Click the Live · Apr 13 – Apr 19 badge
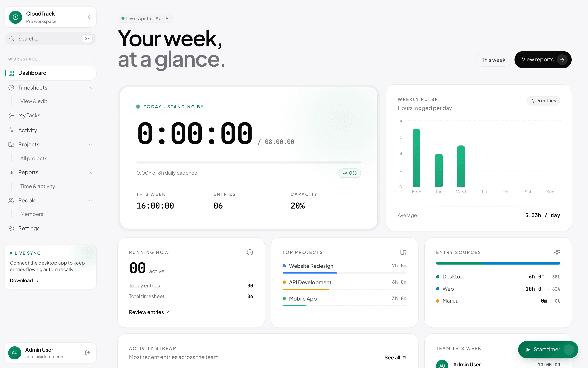 [x=145, y=18]
